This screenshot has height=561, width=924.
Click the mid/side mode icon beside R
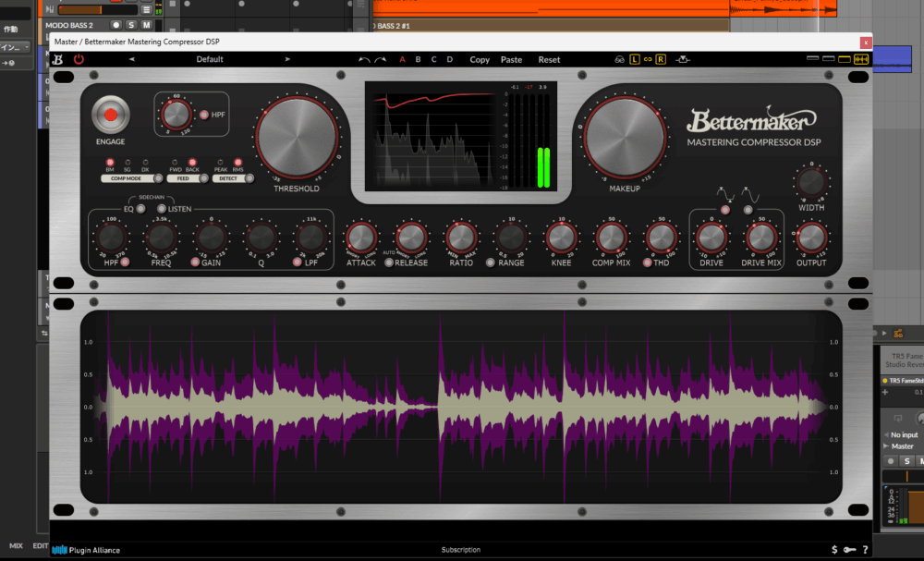[683, 59]
